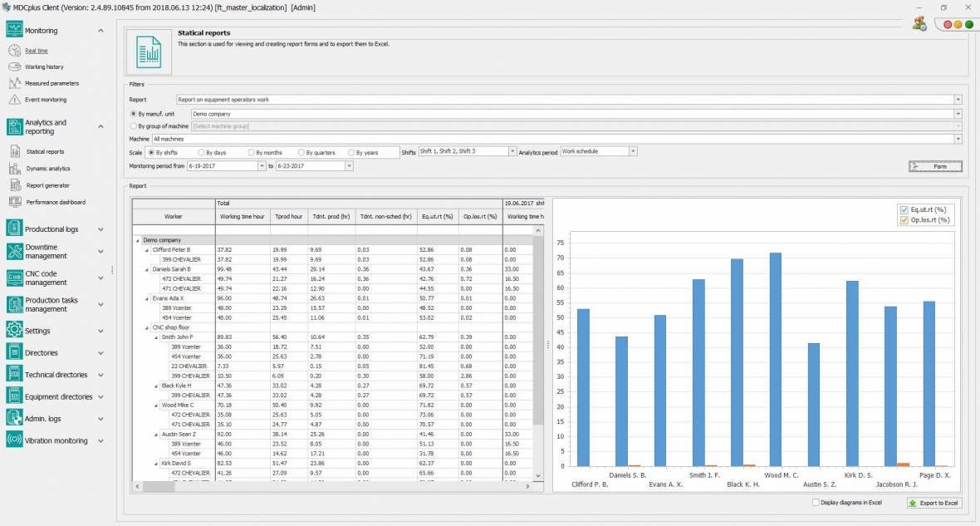
Task: Click the Eq.ut.rt (%) column header
Action: pos(438,216)
